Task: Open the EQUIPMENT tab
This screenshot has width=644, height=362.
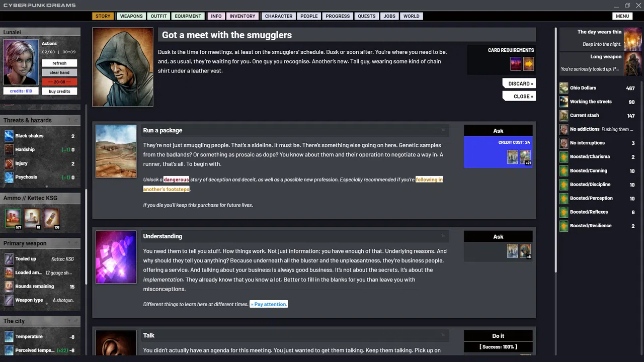Action: (188, 16)
